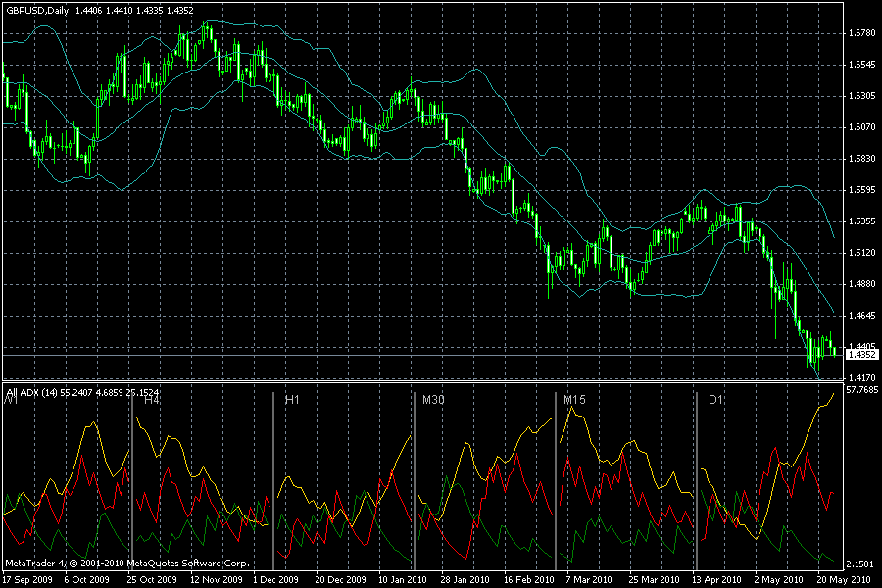The width and height of the screenshot is (882, 588).
Task: Select the M30 timeframe label
Action: [433, 400]
